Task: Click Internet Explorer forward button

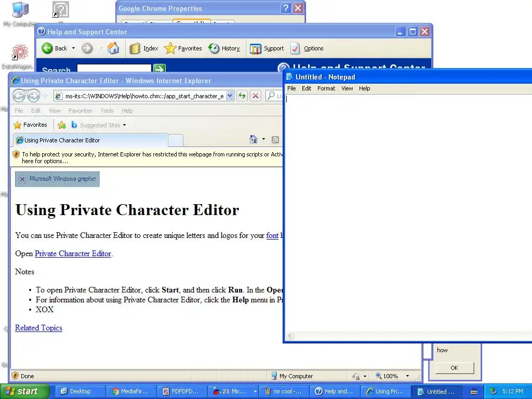Action: coord(33,96)
